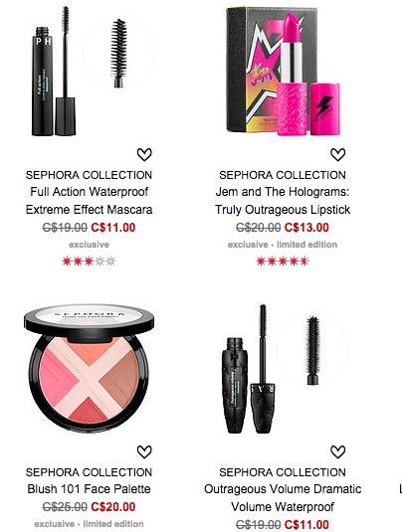402x532 pixels.
Task: Love the Jem and The Holograms lipstick heart
Action: [338, 155]
